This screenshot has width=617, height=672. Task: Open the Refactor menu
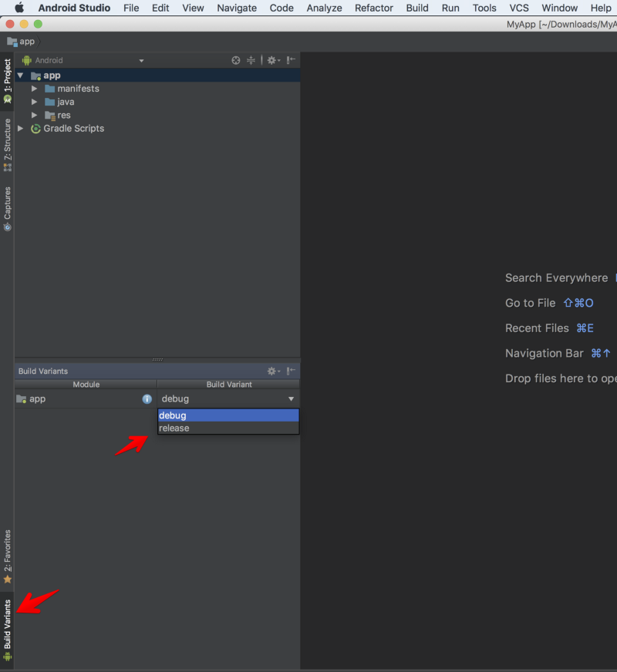click(x=374, y=8)
